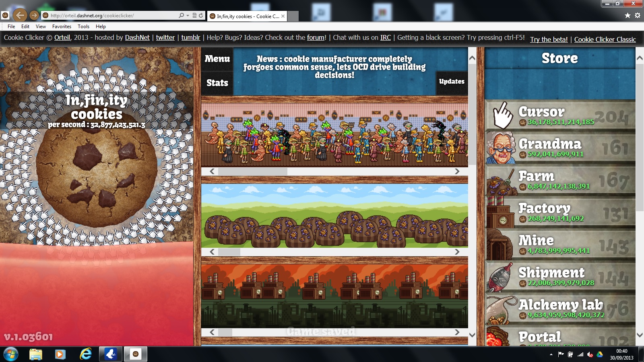Screen dimensions: 644x362
Task: Click the Try the beta! link
Action: tap(549, 39)
